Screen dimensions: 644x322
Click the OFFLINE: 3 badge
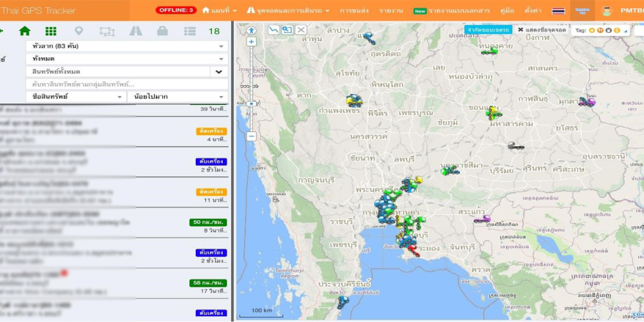176,10
